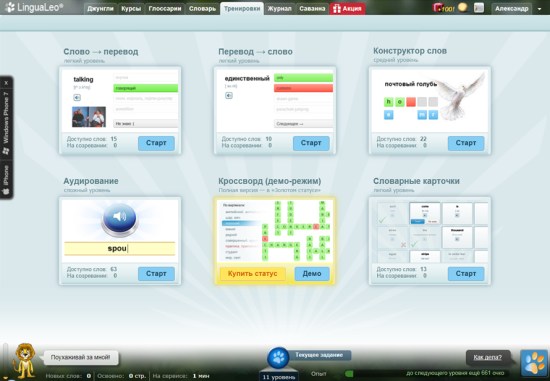This screenshot has height=381, width=550.
Task: Click the orange paw icon bottom corner
Action: click(x=534, y=363)
